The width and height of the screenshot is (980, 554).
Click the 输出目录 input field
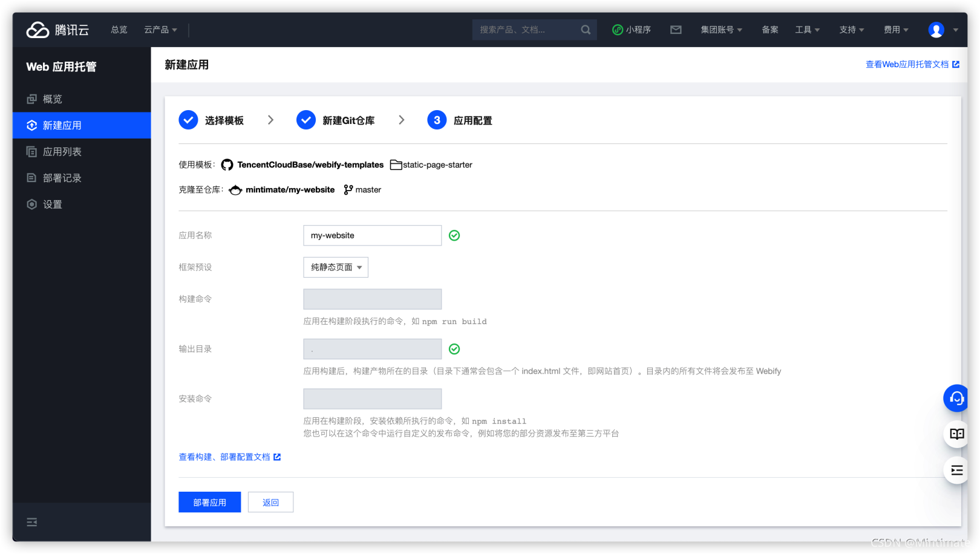(x=373, y=349)
